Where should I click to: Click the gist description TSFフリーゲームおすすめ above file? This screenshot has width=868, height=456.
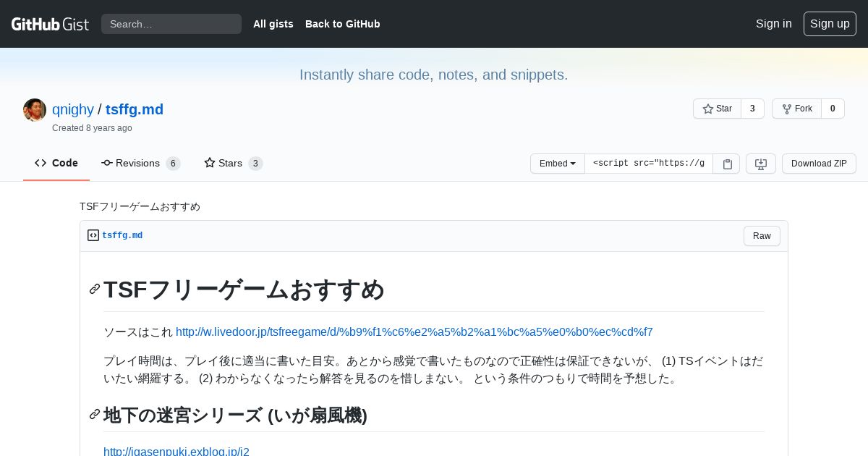pyautogui.click(x=140, y=206)
